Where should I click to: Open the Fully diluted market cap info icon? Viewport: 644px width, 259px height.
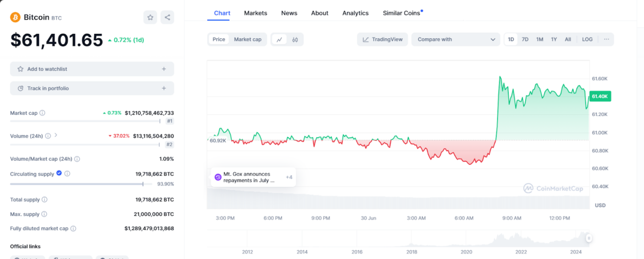74,228
